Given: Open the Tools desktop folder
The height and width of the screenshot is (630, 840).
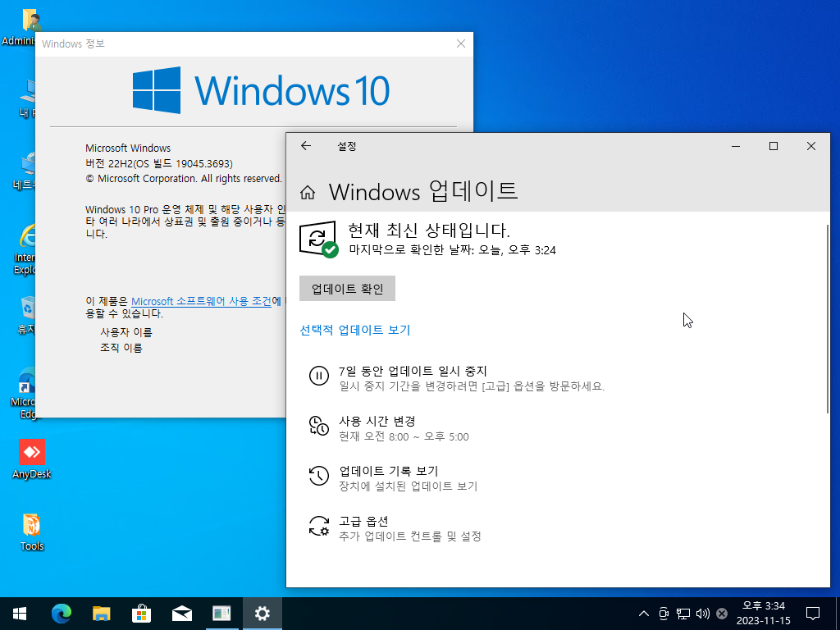Looking at the screenshot, I should tap(32, 532).
